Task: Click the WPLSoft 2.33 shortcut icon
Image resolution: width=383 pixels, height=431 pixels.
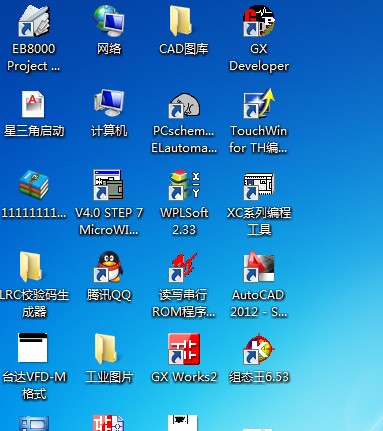Action: (x=184, y=185)
